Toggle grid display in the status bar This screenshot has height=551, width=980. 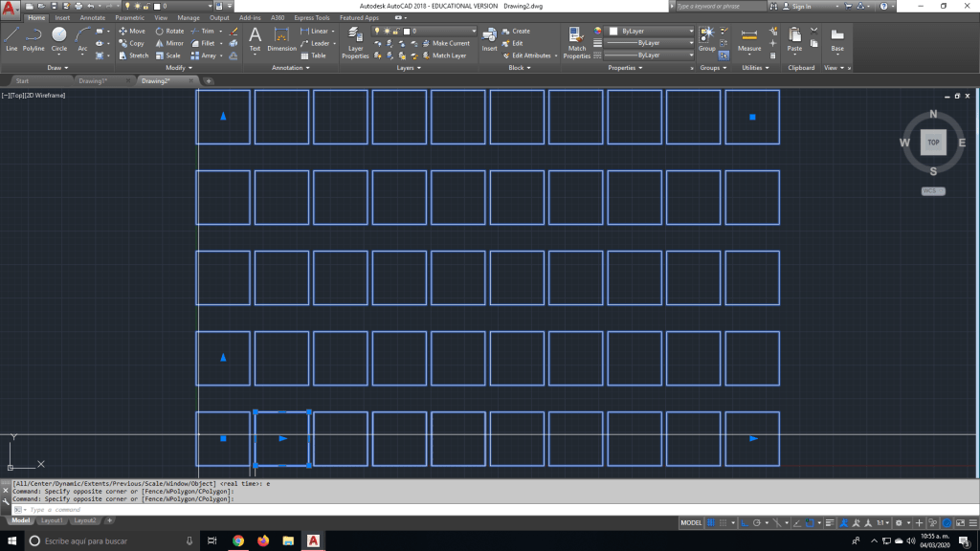(711, 523)
